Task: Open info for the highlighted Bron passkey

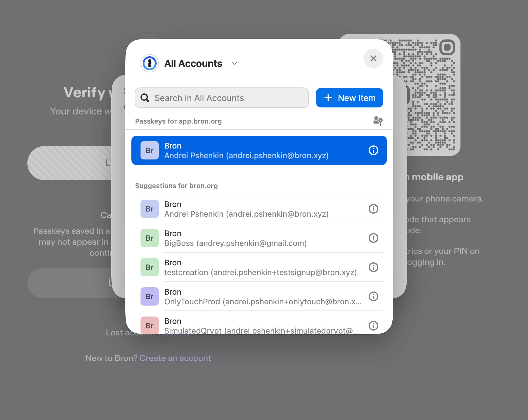Action: click(373, 150)
